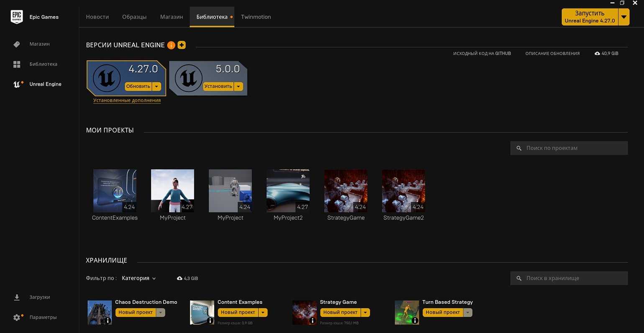Image resolution: width=644 pixels, height=333 pixels.
Task: Click info badge on Turn Based Strategy thumbnail
Action: (415, 320)
